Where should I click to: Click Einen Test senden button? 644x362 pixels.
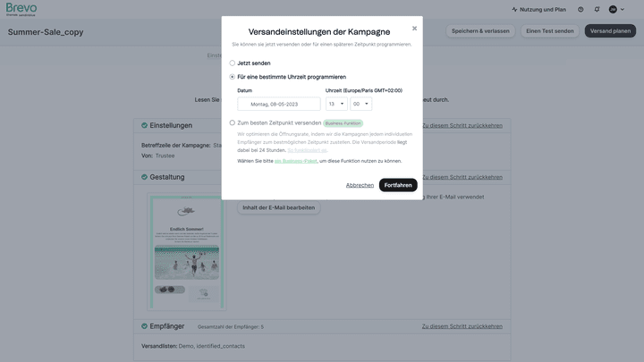[x=550, y=30]
